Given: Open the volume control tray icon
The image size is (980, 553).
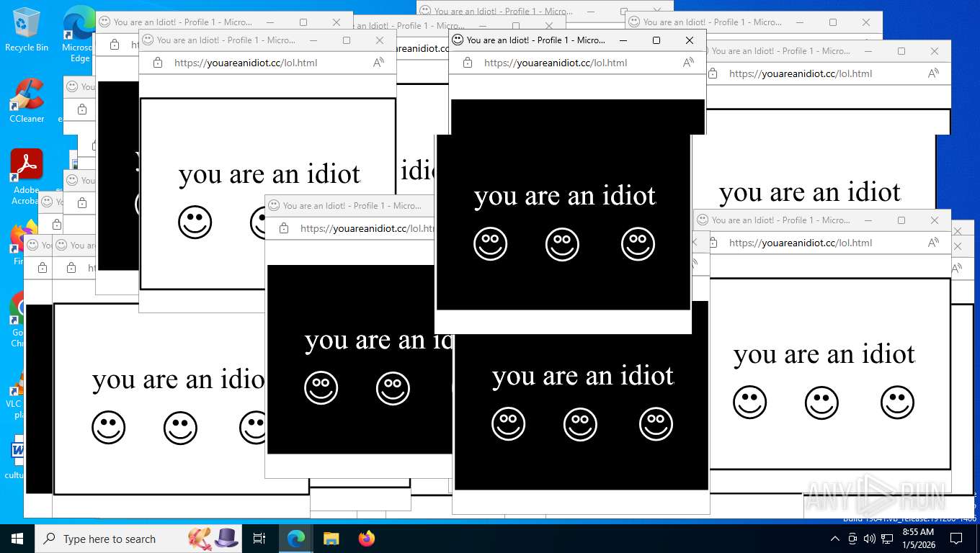Looking at the screenshot, I should tap(870, 539).
